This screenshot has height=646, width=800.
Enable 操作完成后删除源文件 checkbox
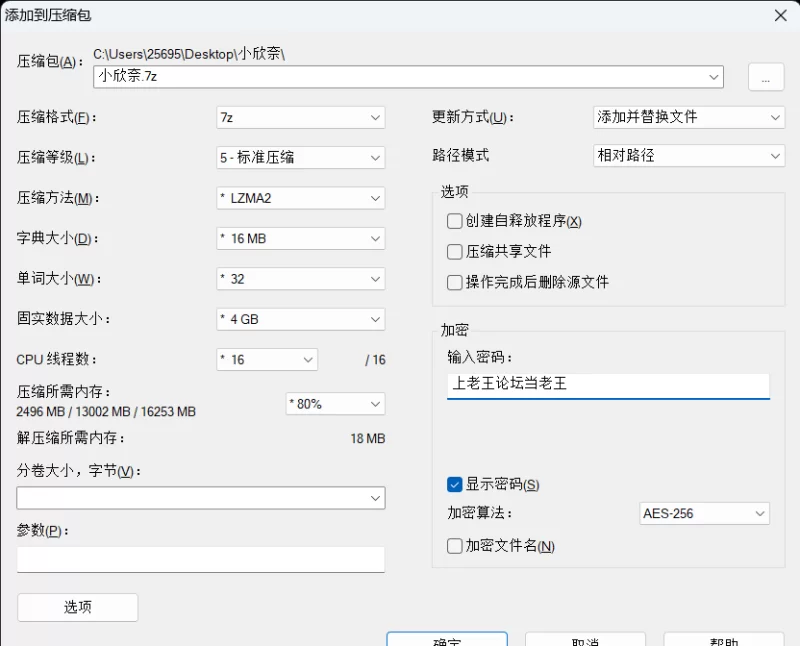[x=455, y=282]
